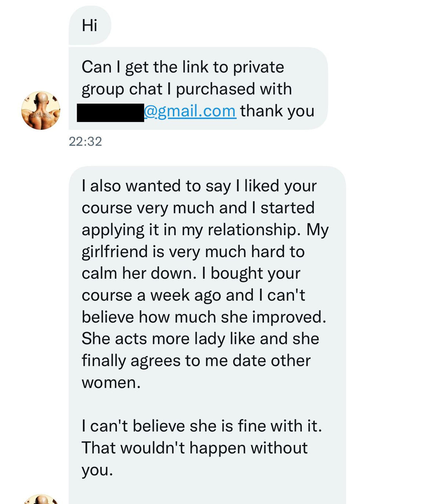Click the text "That wouldn't happen without"
Screen dimensions: 440x504
click(x=194, y=448)
